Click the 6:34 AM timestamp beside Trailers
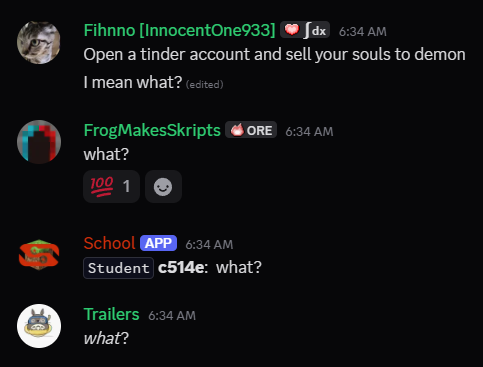Image resolution: width=483 pixels, height=367 pixels. [172, 315]
